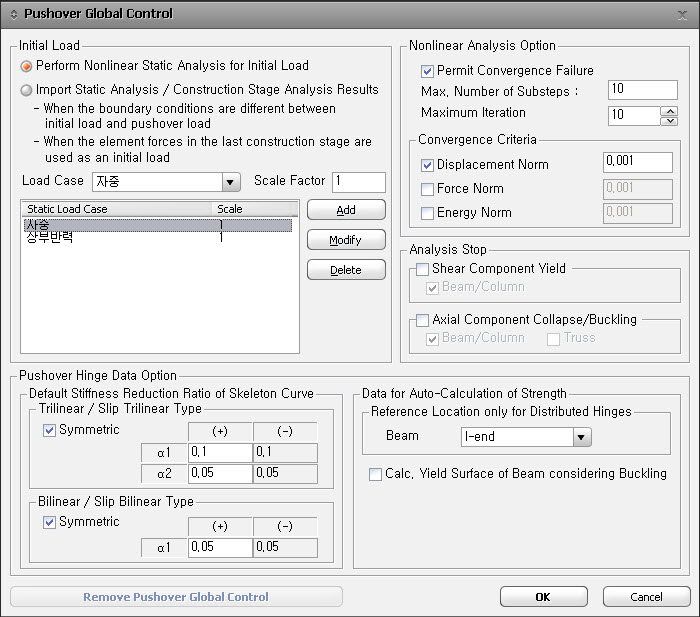The width and height of the screenshot is (700, 617).
Task: Decrease Maximum Iteration with down arrow
Action: coord(669,121)
